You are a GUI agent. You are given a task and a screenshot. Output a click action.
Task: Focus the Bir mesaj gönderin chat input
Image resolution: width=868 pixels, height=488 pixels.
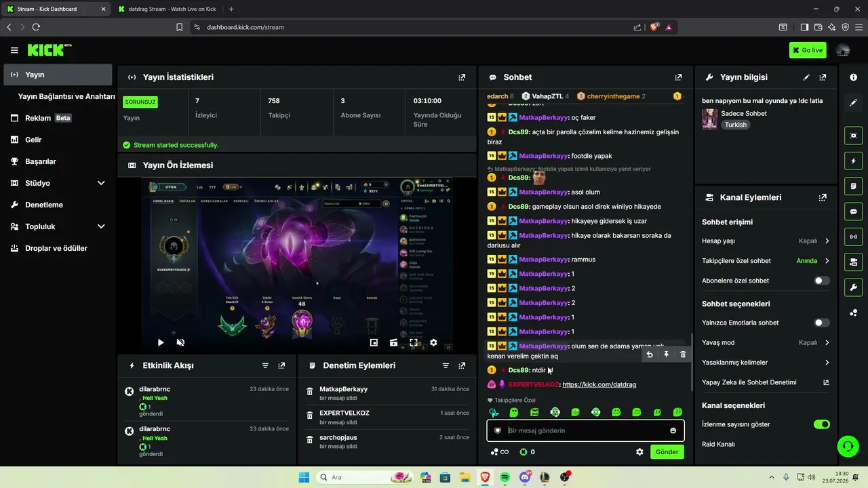tap(585, 430)
